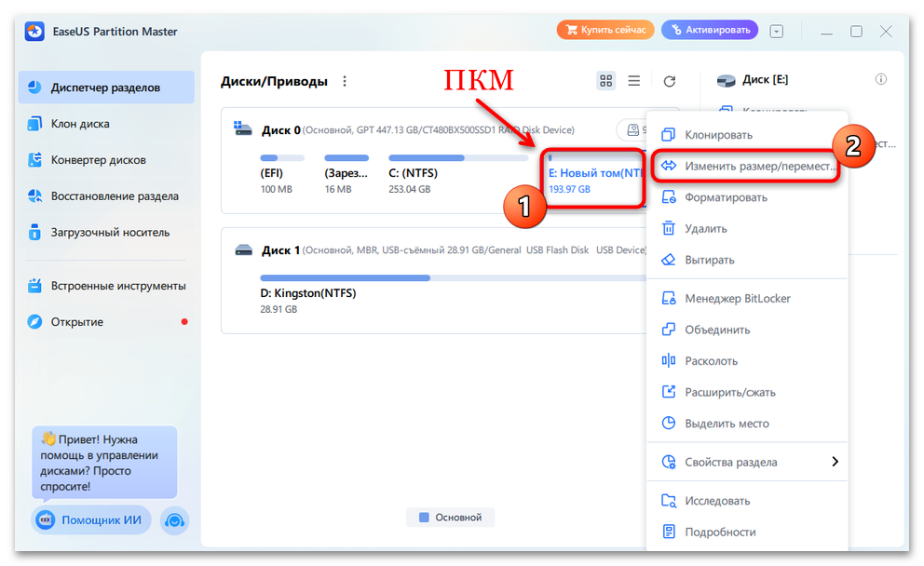Click the Buy Now (Купить сейчас) button
Screen dimensions: 924x566
(x=605, y=30)
